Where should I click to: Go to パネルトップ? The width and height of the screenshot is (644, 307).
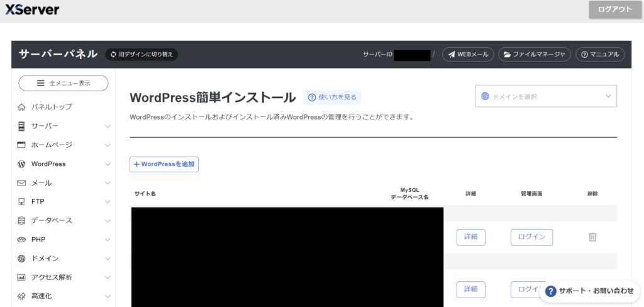pos(52,107)
